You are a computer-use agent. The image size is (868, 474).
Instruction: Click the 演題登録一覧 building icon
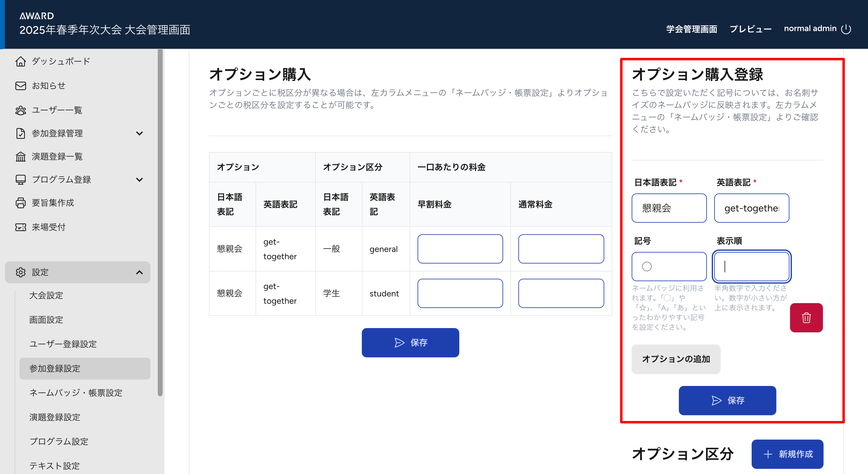click(x=20, y=157)
